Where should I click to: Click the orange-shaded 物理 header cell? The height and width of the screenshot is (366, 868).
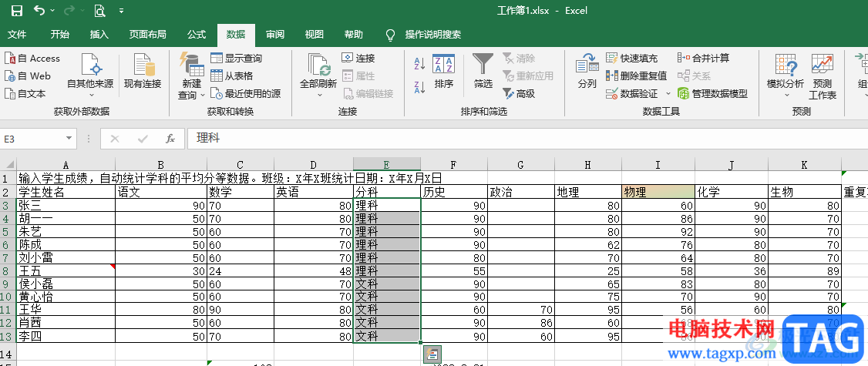[x=658, y=192]
